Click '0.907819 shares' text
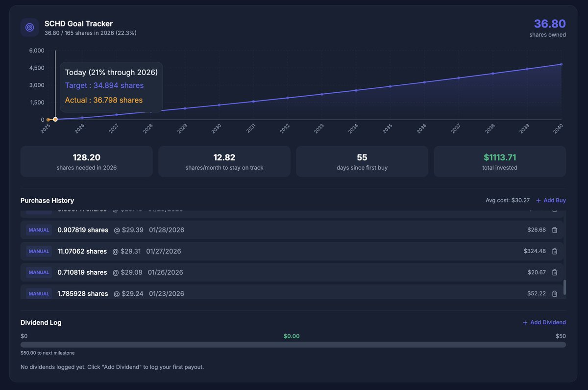 pos(83,230)
